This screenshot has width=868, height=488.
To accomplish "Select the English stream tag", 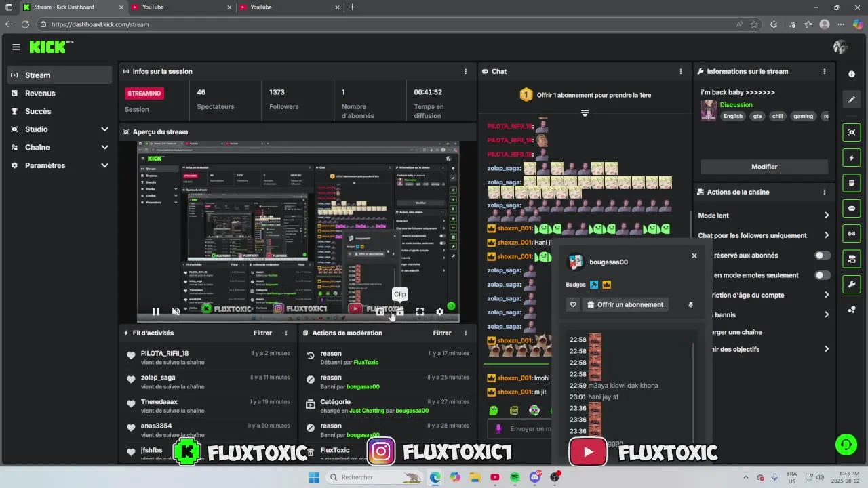I will [732, 116].
